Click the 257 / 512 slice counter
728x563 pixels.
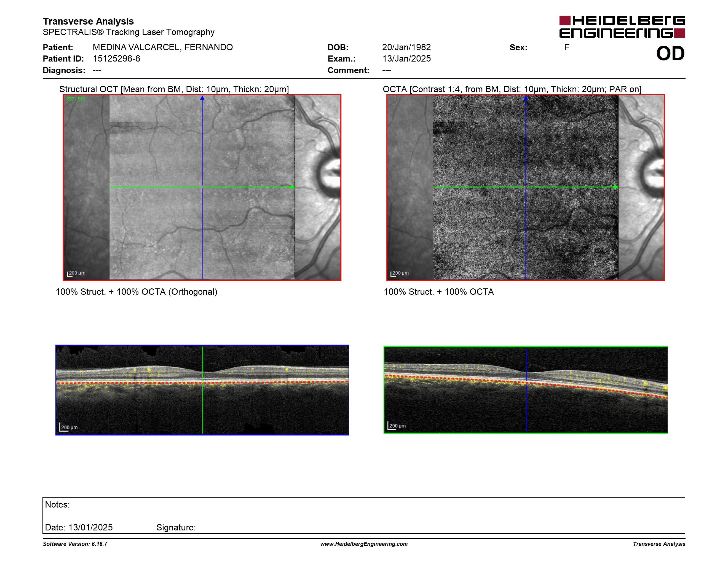76,99
